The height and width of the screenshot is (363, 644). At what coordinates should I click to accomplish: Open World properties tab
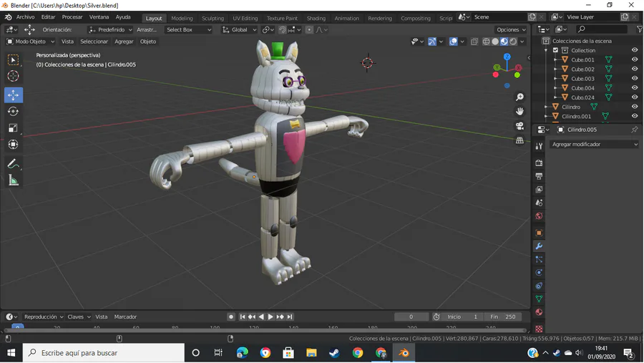click(539, 216)
